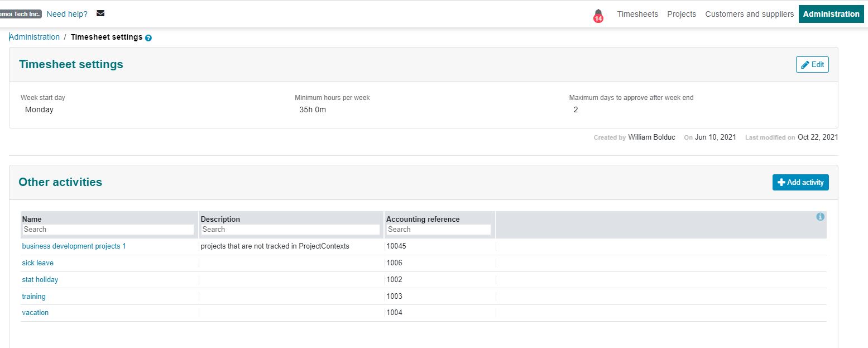Open Customers and suppliers menu
The height and width of the screenshot is (348, 868).
tap(749, 14)
